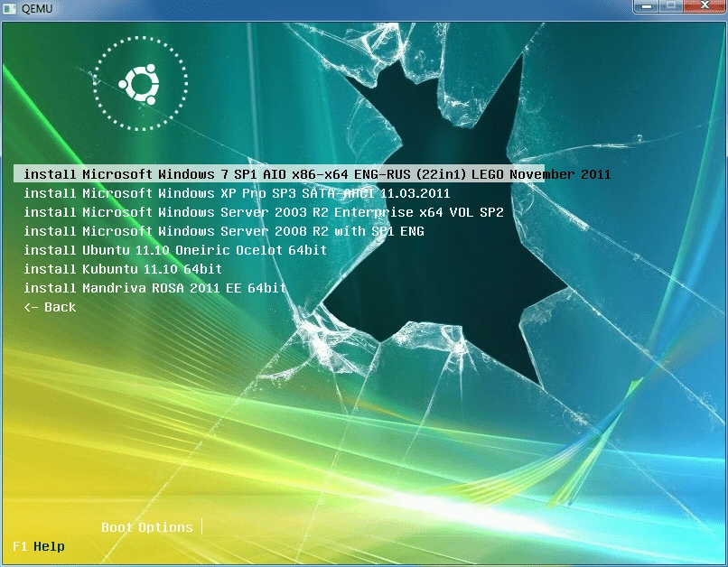728x567 pixels.
Task: Click the Ubuntu logo icon
Action: 140,84
